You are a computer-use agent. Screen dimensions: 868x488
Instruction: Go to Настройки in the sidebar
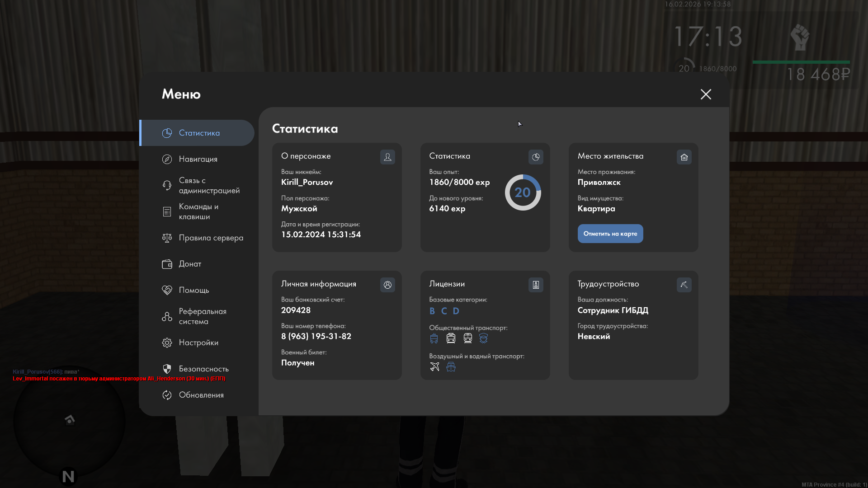click(198, 343)
